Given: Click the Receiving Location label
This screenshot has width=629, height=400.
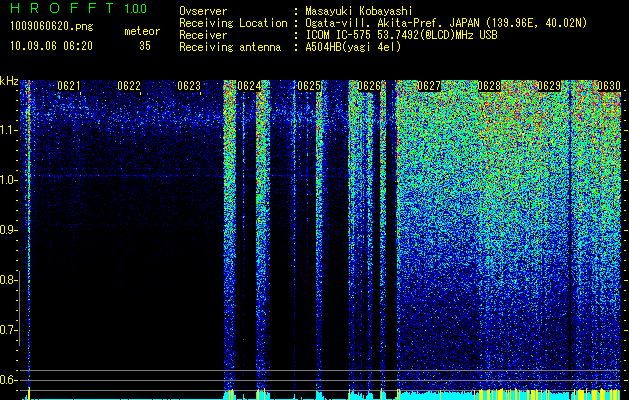Looking at the screenshot, I should tap(233, 23).
